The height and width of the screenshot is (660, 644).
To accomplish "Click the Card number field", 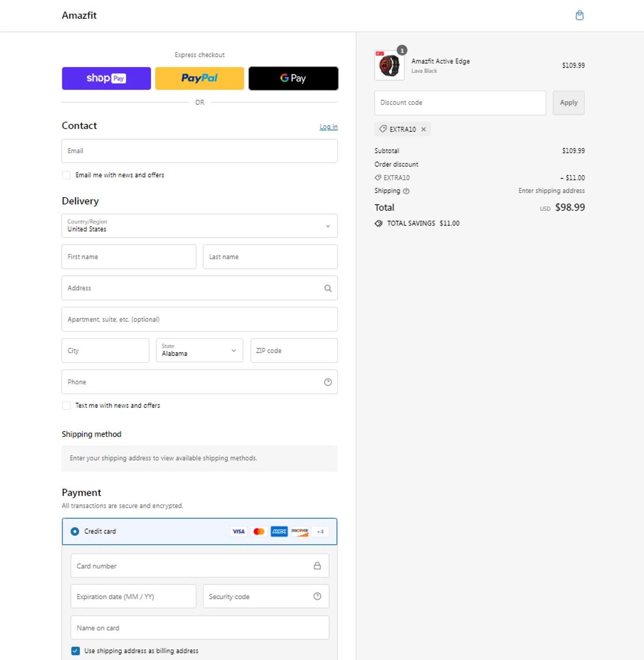I will tap(200, 566).
